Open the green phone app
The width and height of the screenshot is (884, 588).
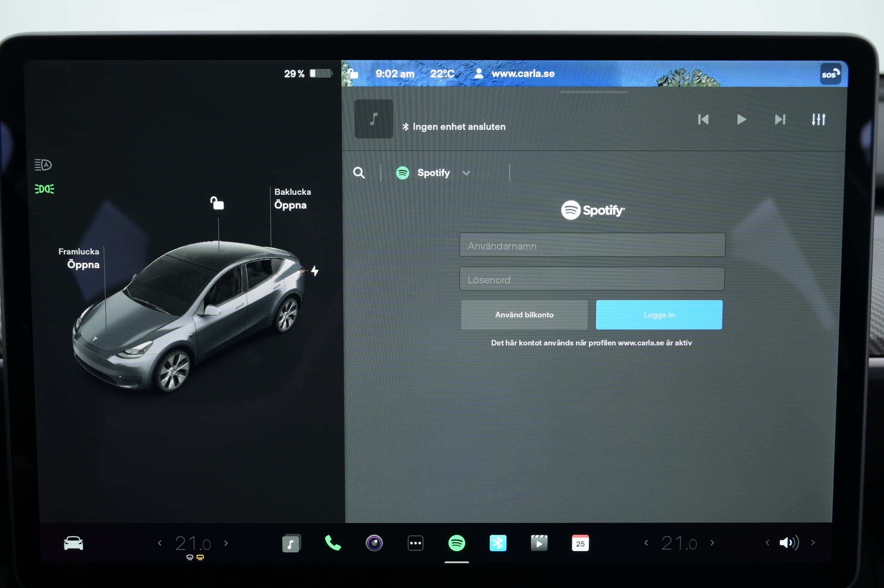pos(333,543)
